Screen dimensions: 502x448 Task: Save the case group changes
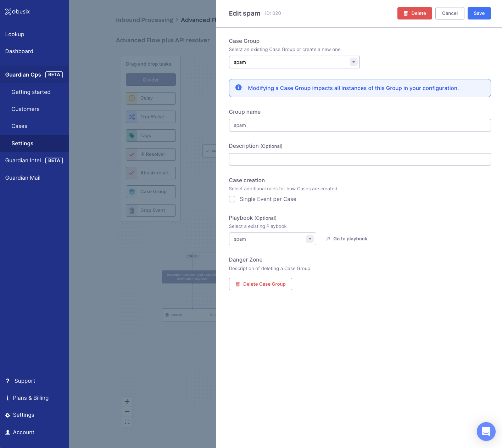pos(479,13)
